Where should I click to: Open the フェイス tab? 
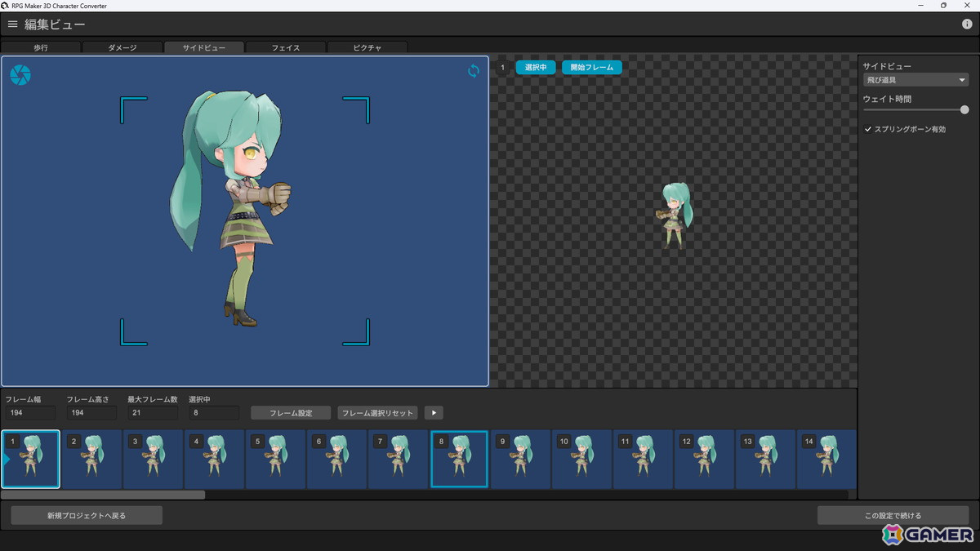[285, 47]
